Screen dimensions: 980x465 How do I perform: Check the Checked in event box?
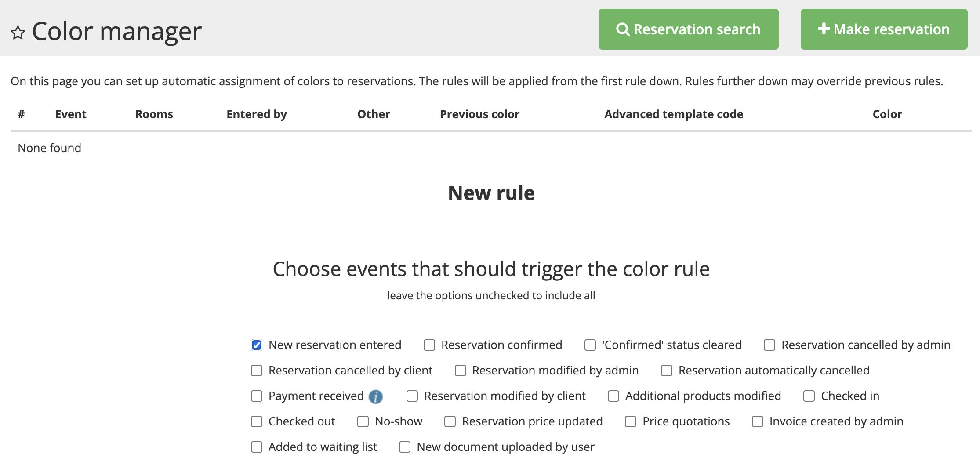[809, 396]
